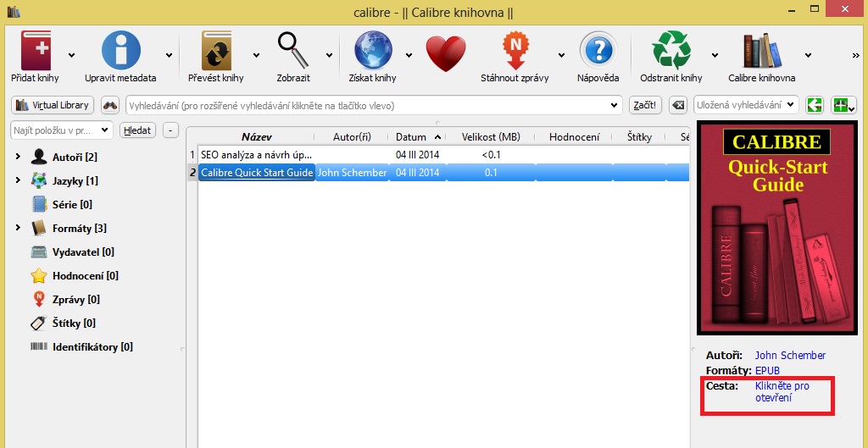Click the binoculars advanced search icon

click(110, 105)
